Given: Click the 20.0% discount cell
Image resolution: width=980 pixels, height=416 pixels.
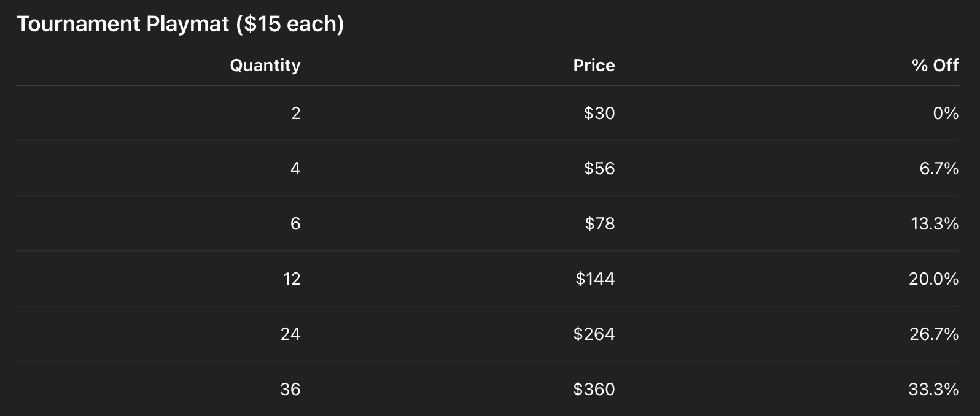Looking at the screenshot, I should pyautogui.click(x=933, y=279).
